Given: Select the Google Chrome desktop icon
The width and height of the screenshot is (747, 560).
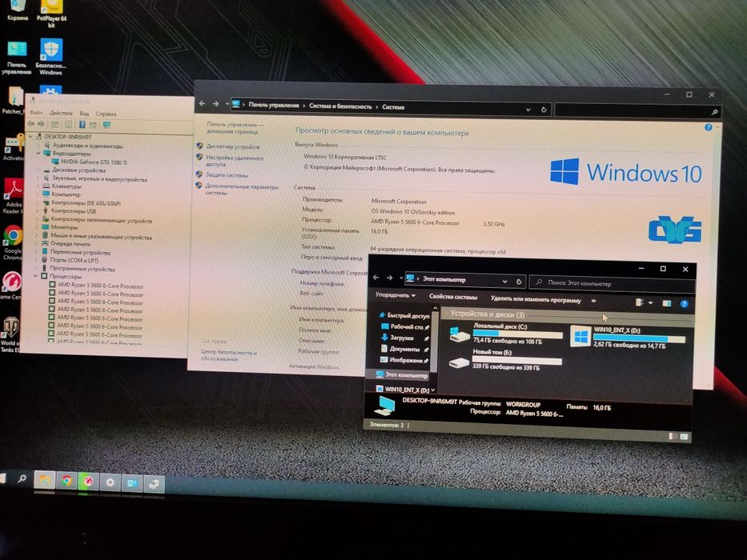Looking at the screenshot, I should [x=13, y=243].
